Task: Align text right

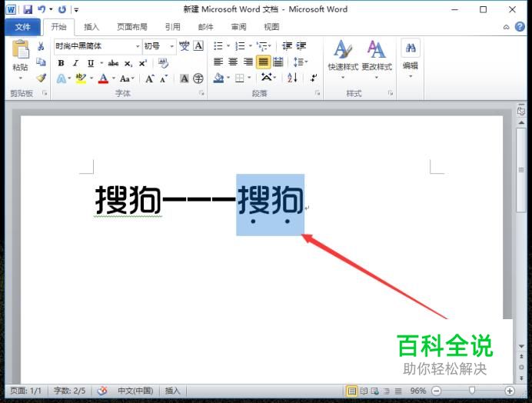Action: [248, 62]
